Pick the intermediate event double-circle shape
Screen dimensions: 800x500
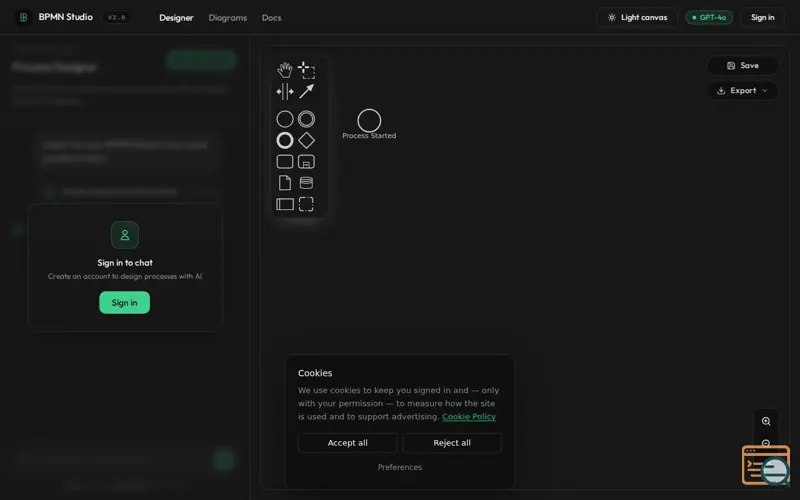[306, 119]
